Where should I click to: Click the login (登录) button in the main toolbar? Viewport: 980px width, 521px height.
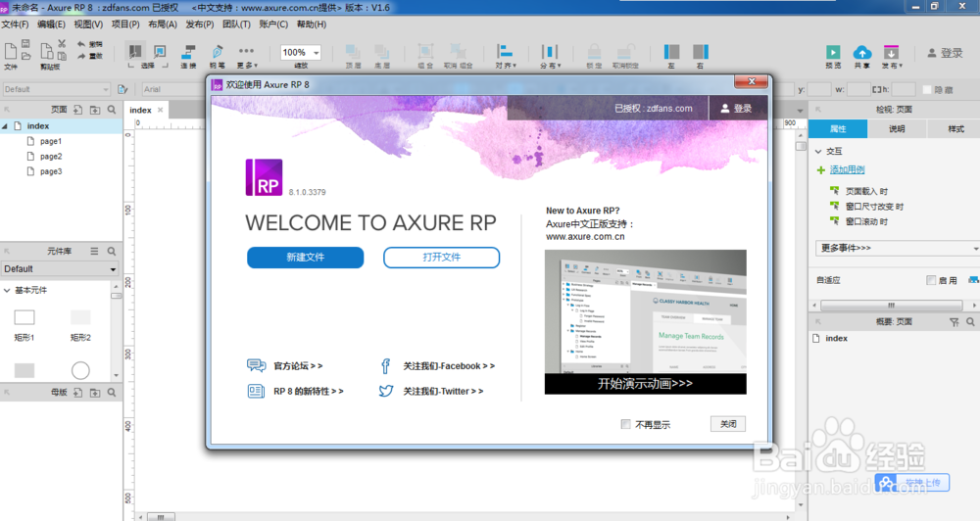(x=945, y=53)
